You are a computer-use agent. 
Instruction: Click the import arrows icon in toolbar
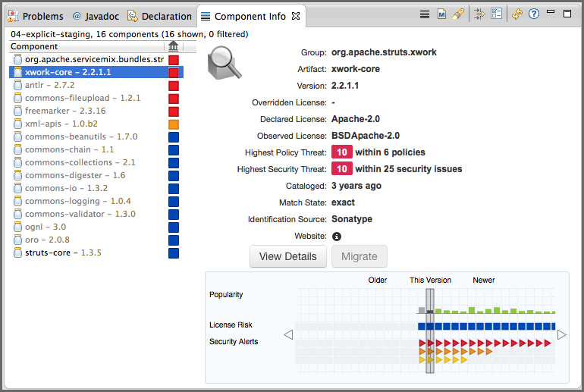pos(479,14)
